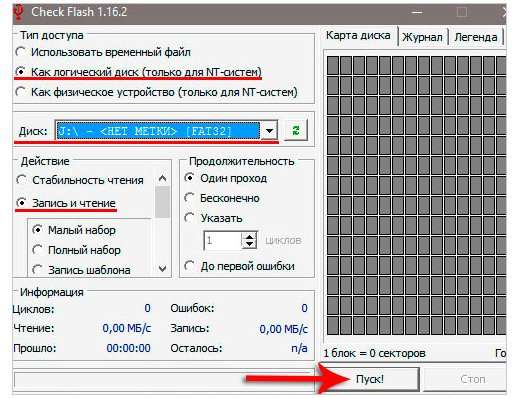Click down arrow of action list scrollbar
The image size is (524, 398).
tap(162, 269)
